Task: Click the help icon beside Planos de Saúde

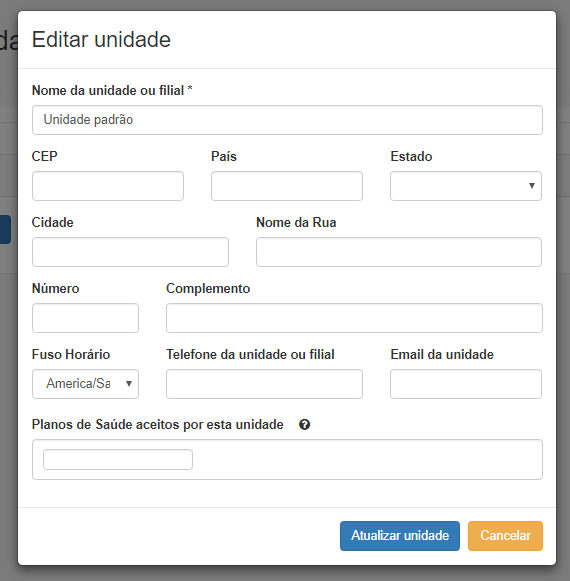Action: click(x=304, y=424)
